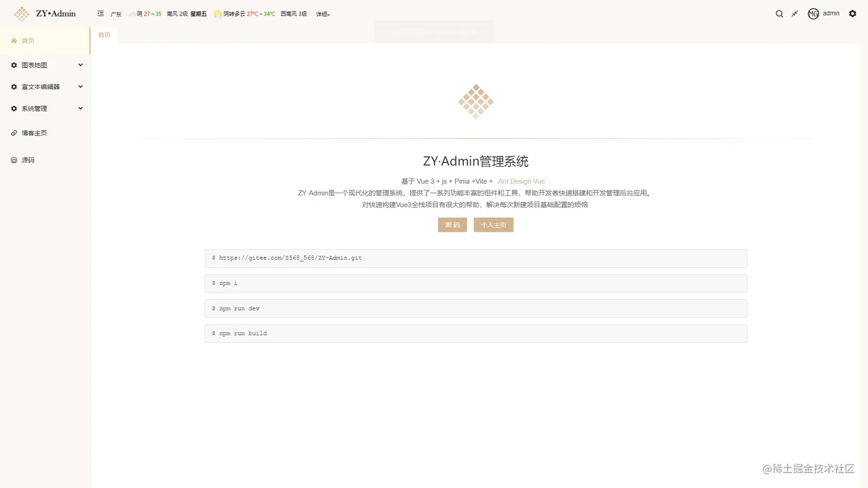
Task: Collapse the sidebar using the hamburger icon
Action: (100, 13)
